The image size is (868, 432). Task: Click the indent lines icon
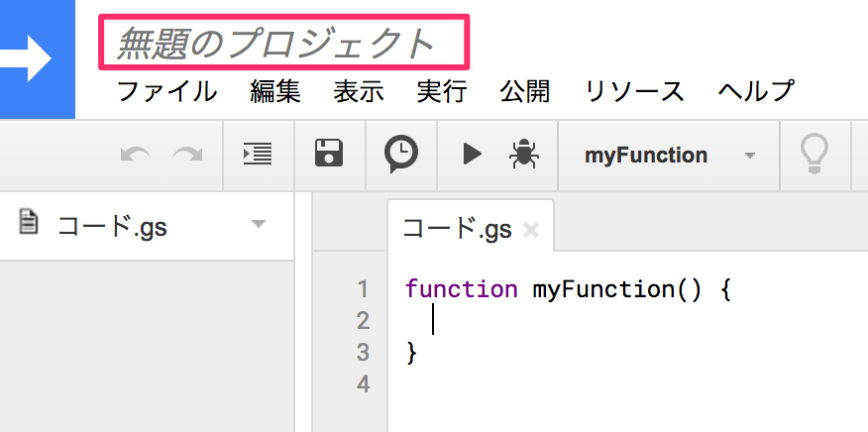pos(258,154)
